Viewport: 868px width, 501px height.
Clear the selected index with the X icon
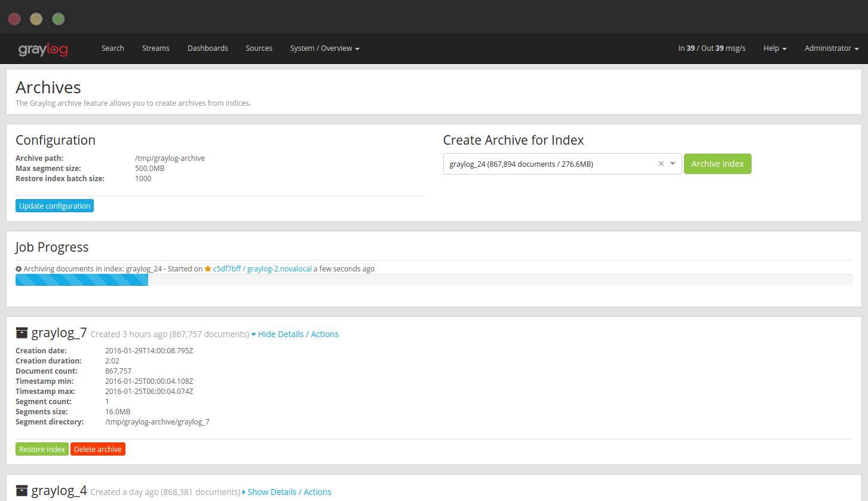point(661,164)
